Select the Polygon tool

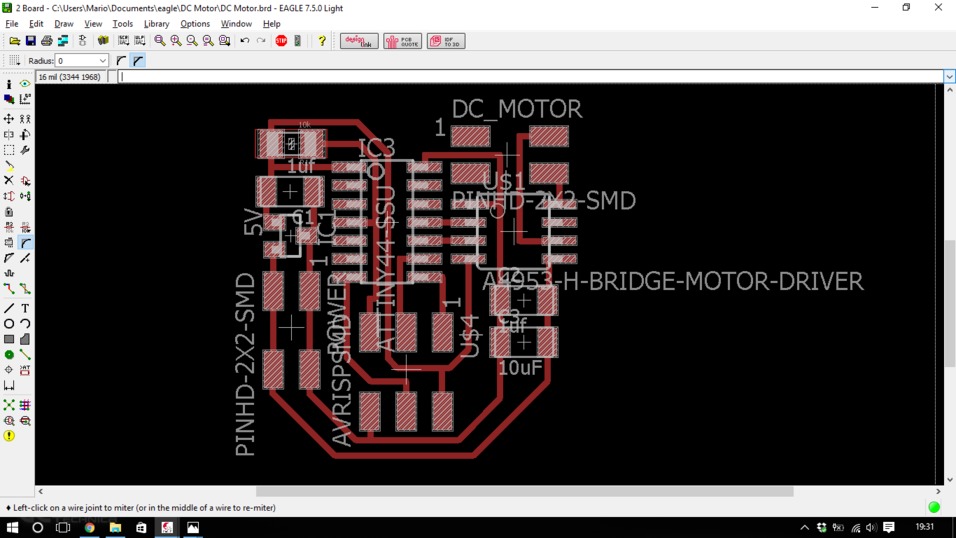pos(25,339)
